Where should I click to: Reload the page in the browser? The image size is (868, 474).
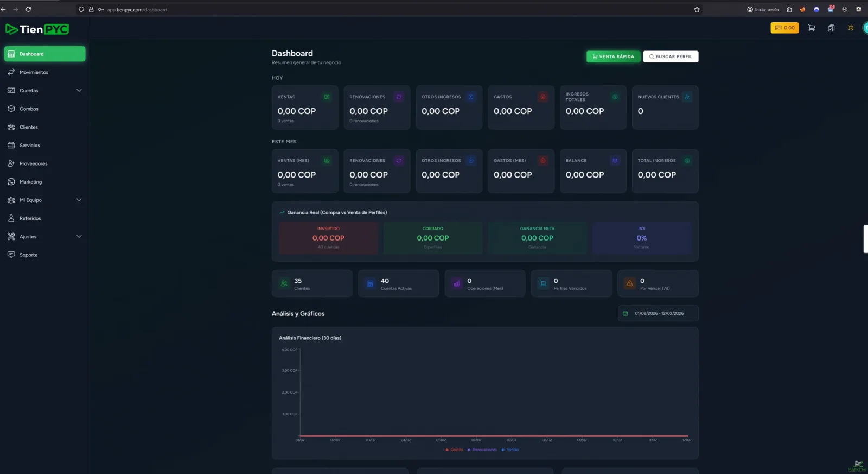28,9
